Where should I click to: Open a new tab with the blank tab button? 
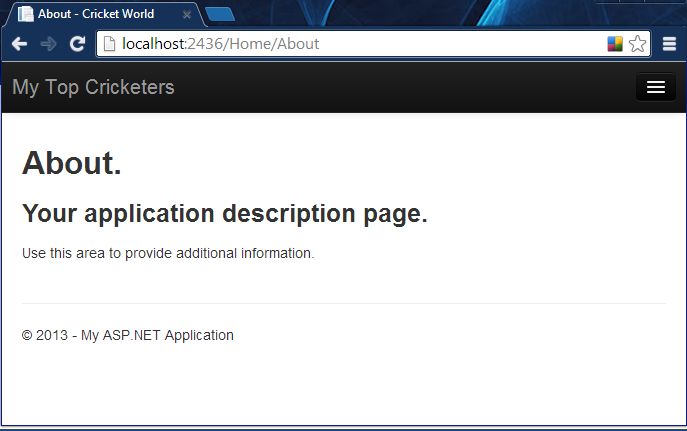(x=220, y=14)
